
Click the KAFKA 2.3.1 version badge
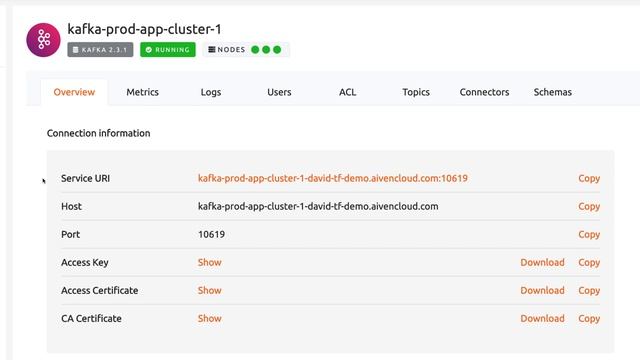click(100, 50)
